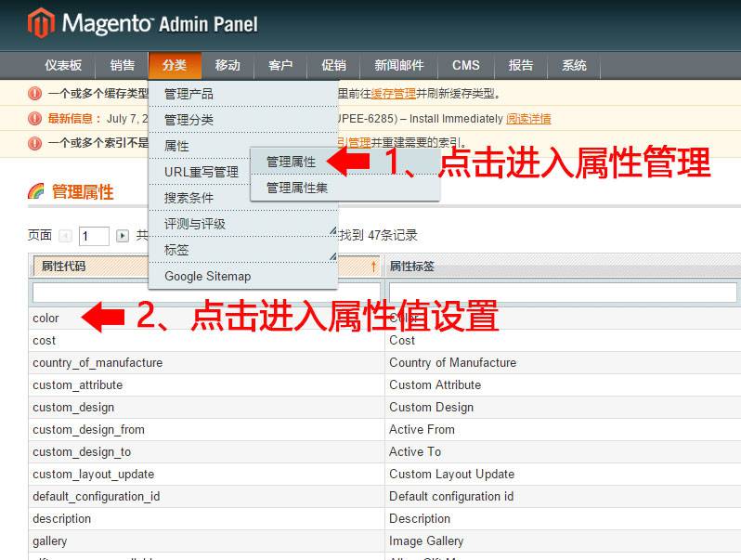The image size is (741, 560).
Task: Open Google Sitemap menu entry
Action: click(x=207, y=276)
